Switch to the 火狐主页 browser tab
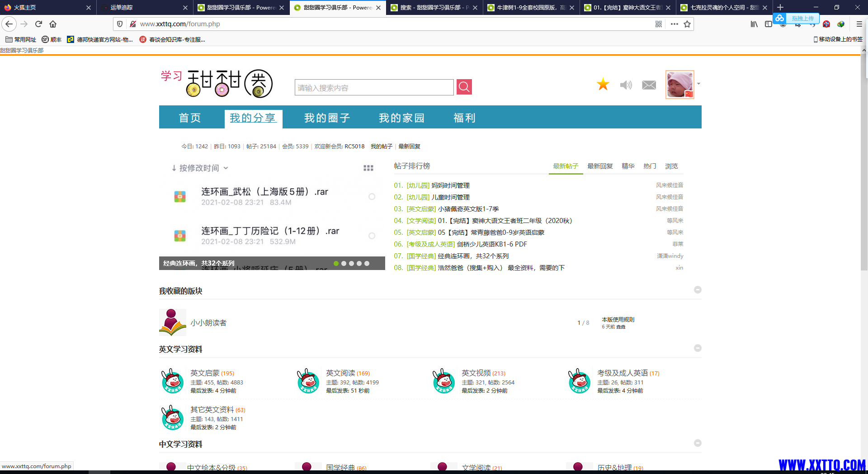Viewport: 868px width, 474px height. [47, 7]
